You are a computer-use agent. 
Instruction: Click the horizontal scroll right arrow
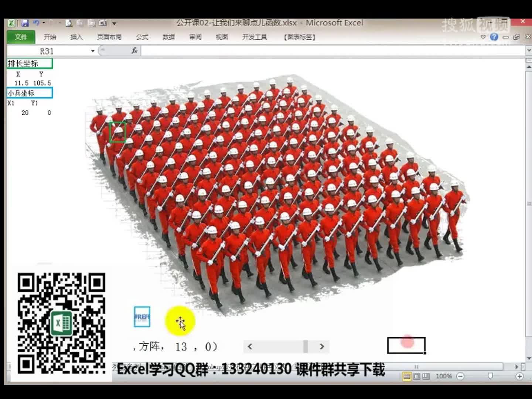click(517, 366)
